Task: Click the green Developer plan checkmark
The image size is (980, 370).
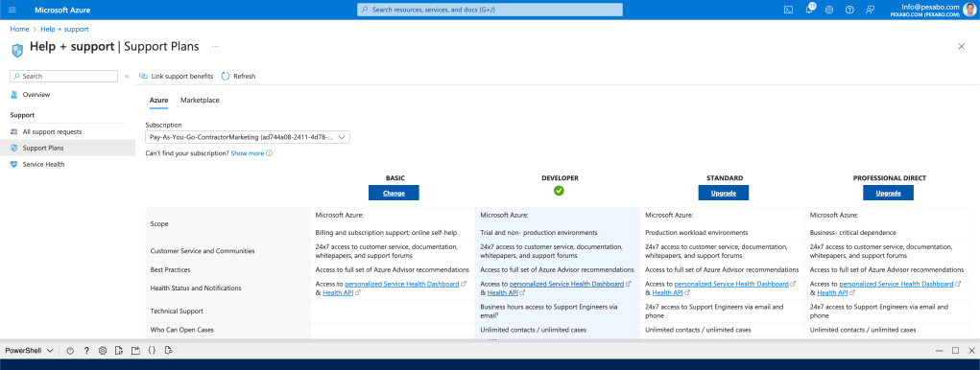Action: [x=559, y=191]
